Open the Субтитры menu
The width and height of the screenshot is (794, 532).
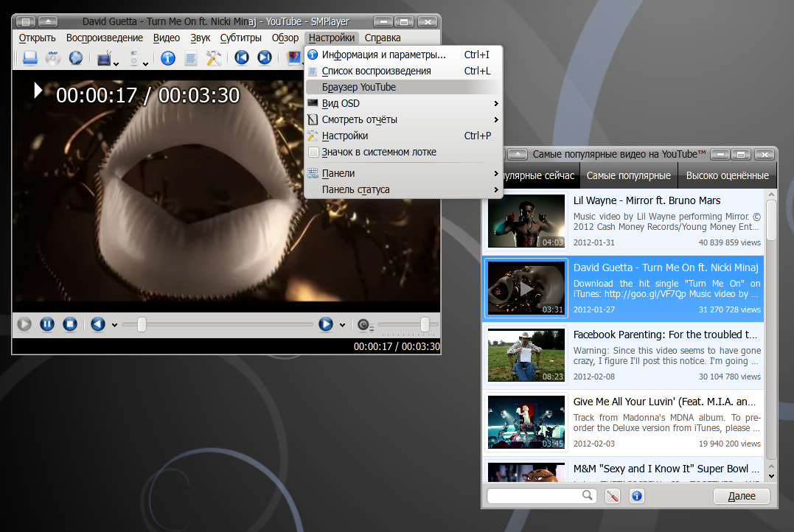click(x=240, y=38)
